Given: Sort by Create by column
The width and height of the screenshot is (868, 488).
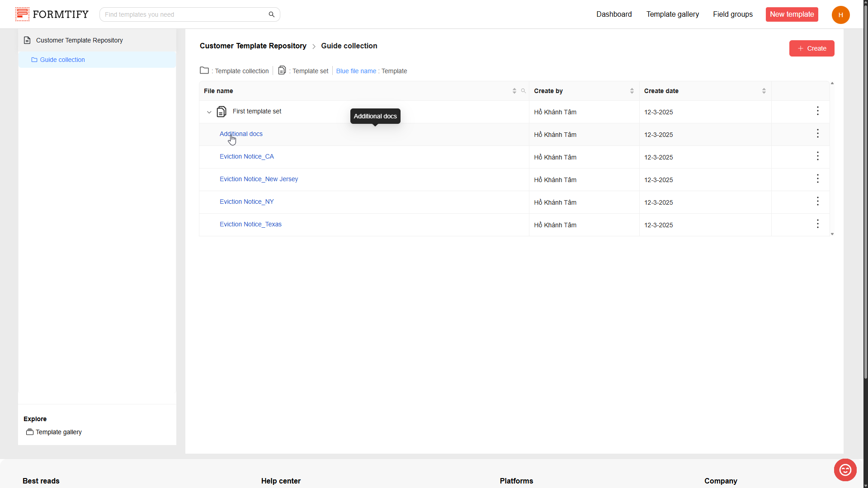Looking at the screenshot, I should click(x=632, y=91).
